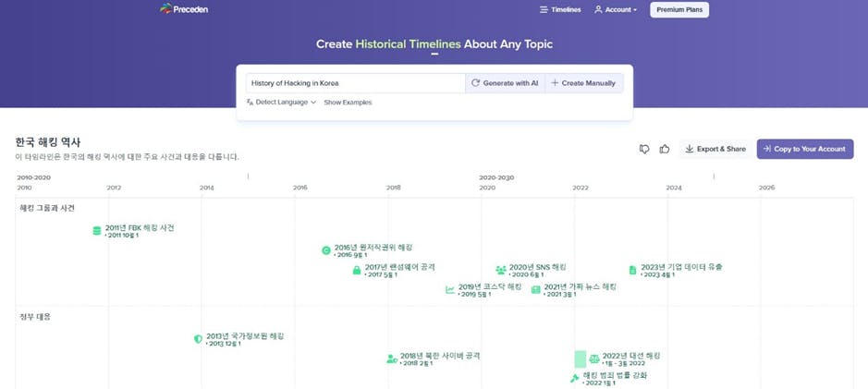Select the 해킹 범죄 법률 강화 gavel icon
The width and height of the screenshot is (868, 389).
point(575,379)
